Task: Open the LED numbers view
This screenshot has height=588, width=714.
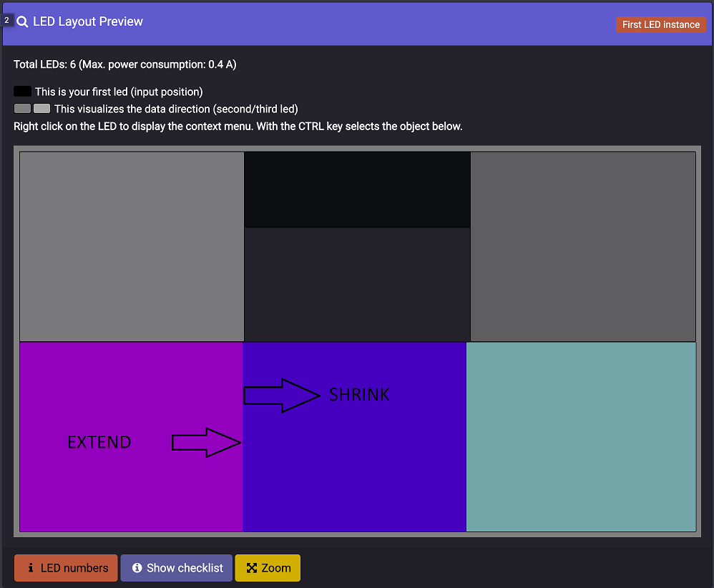Action: coord(66,567)
